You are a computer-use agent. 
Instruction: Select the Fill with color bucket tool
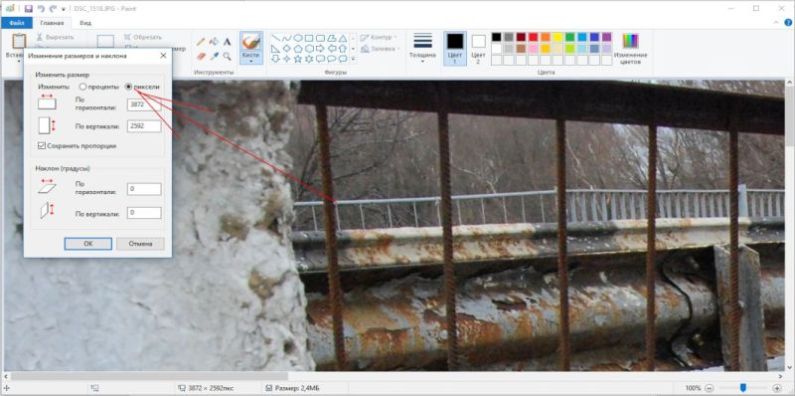(214, 42)
